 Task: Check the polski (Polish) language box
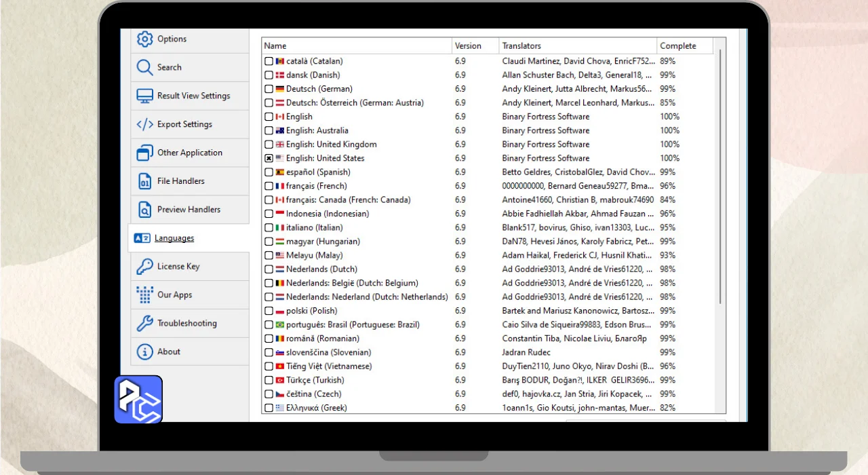269,311
